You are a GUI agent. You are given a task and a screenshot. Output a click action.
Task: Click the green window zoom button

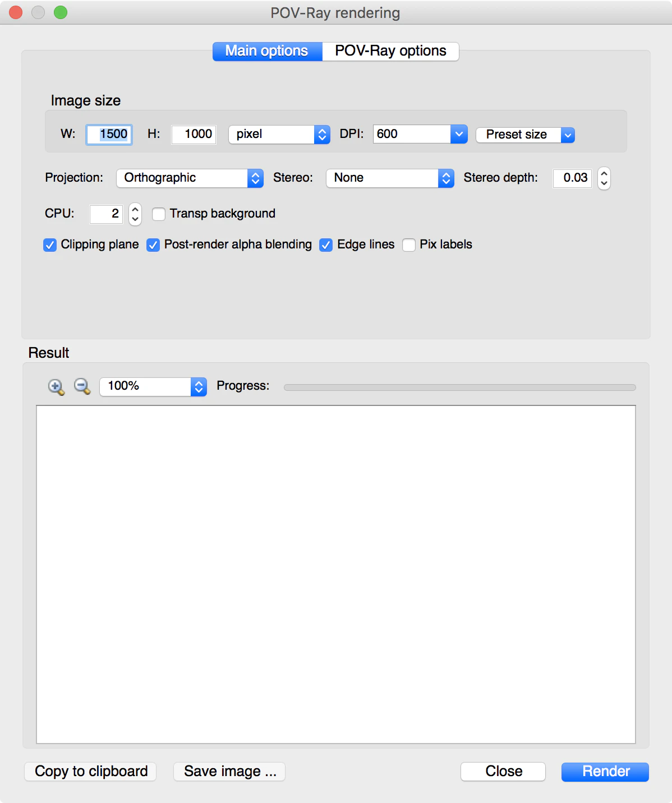click(x=61, y=12)
